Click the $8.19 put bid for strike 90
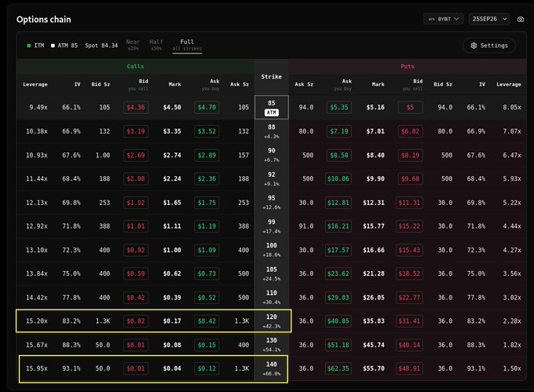The width and height of the screenshot is (534, 392). coord(411,156)
